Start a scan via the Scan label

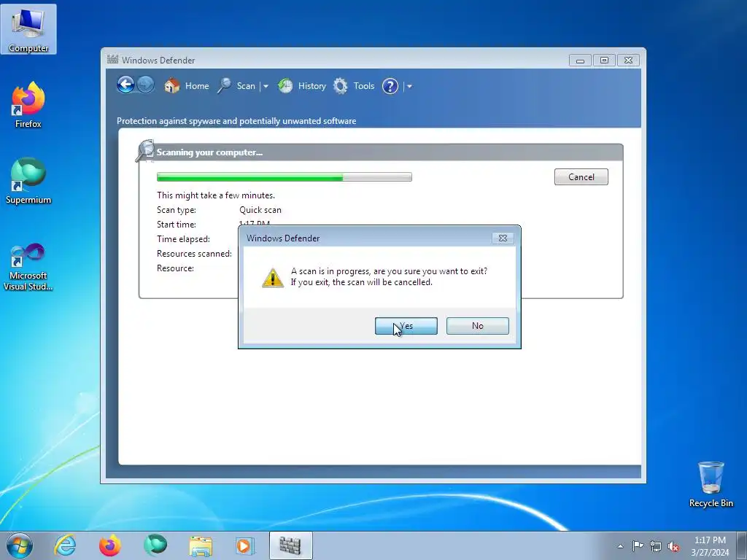pos(246,86)
